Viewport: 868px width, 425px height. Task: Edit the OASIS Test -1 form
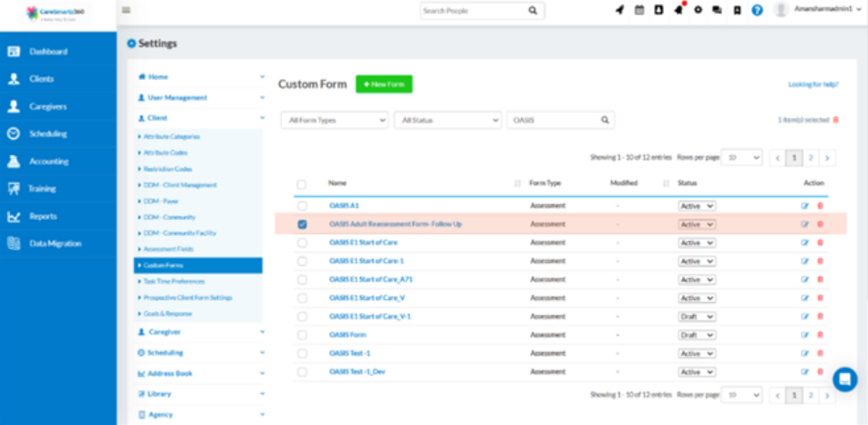pos(805,353)
